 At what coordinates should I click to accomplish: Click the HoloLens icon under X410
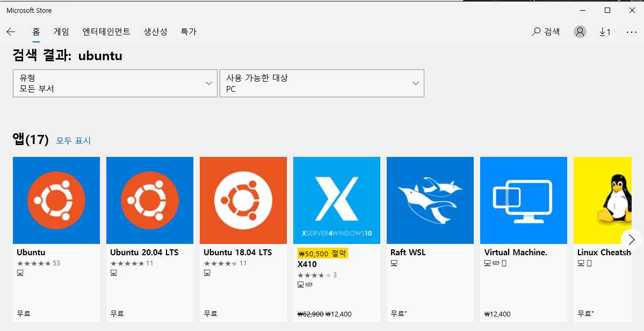click(309, 285)
